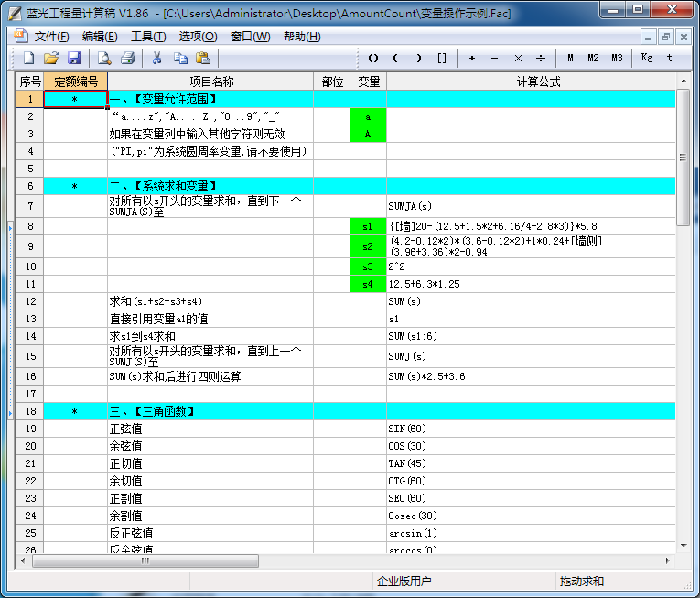
Task: Save the document with the floppy icon
Action: 74,58
